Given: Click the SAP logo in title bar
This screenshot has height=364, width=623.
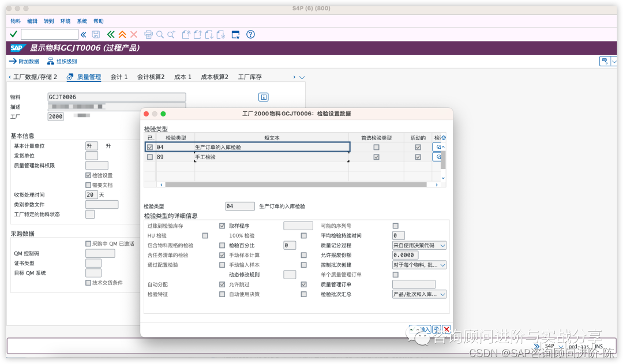Looking at the screenshot, I should click(x=17, y=48).
